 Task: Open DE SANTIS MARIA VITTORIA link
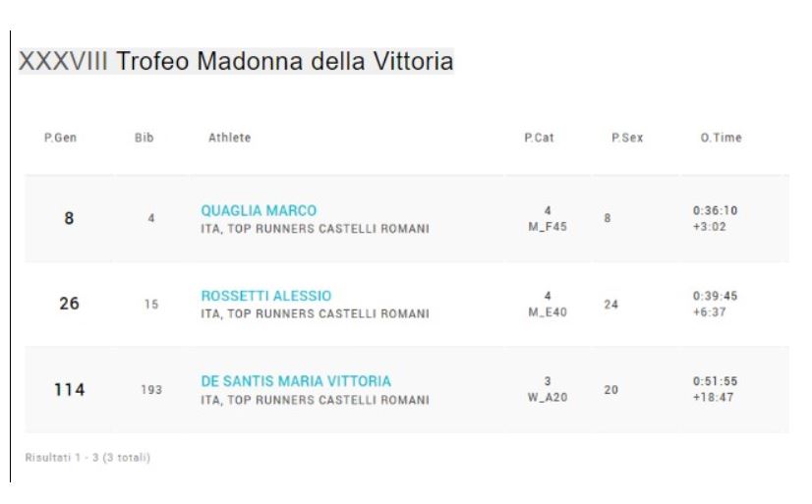(296, 381)
